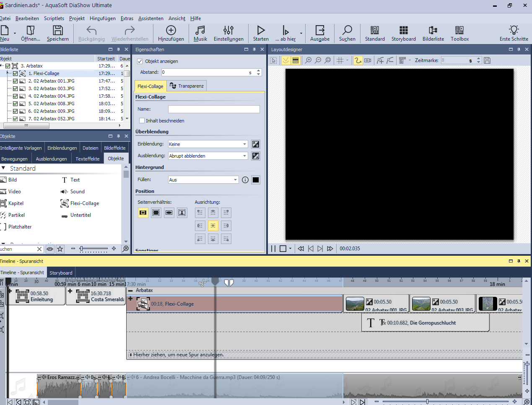Expand the Füllen dropdown

pyautogui.click(x=203, y=180)
